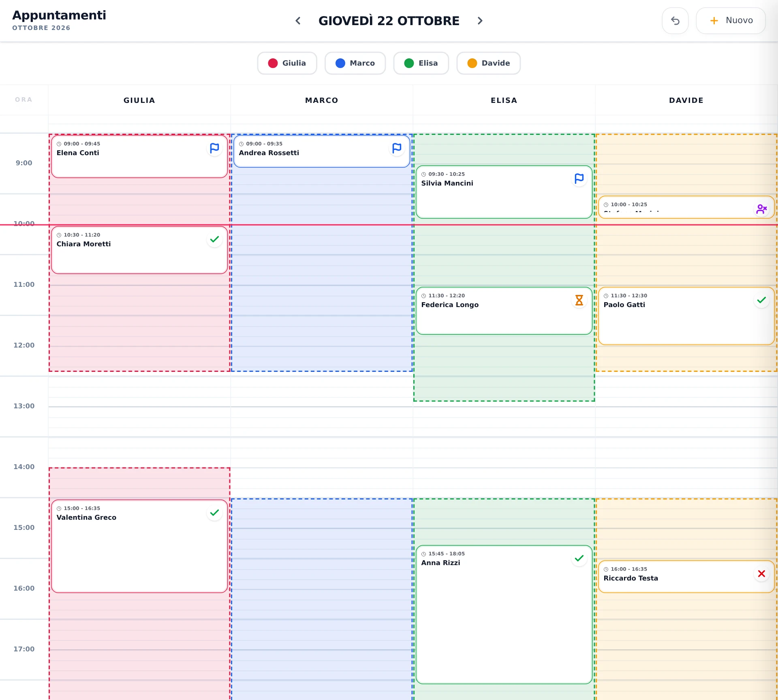
Task: Open Federica Longo's appointment
Action: pos(504,311)
